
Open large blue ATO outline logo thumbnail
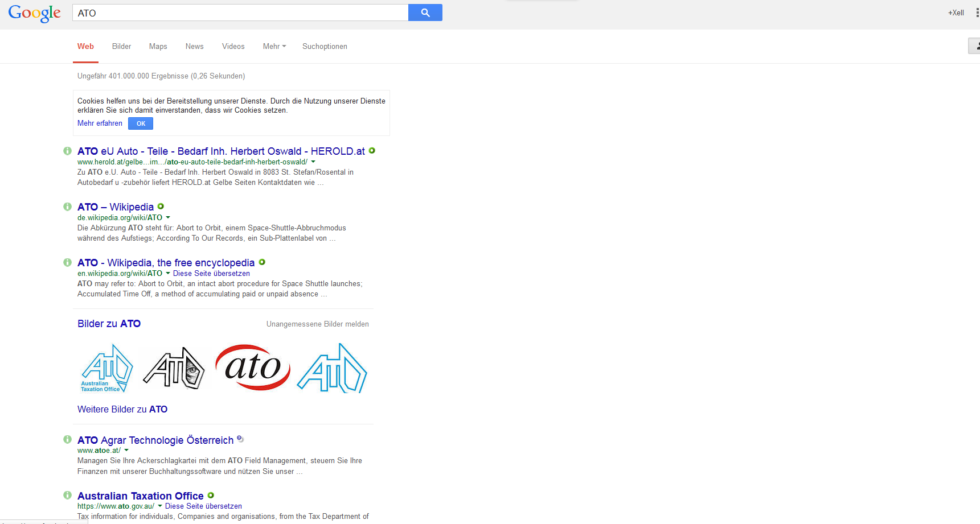(x=332, y=368)
